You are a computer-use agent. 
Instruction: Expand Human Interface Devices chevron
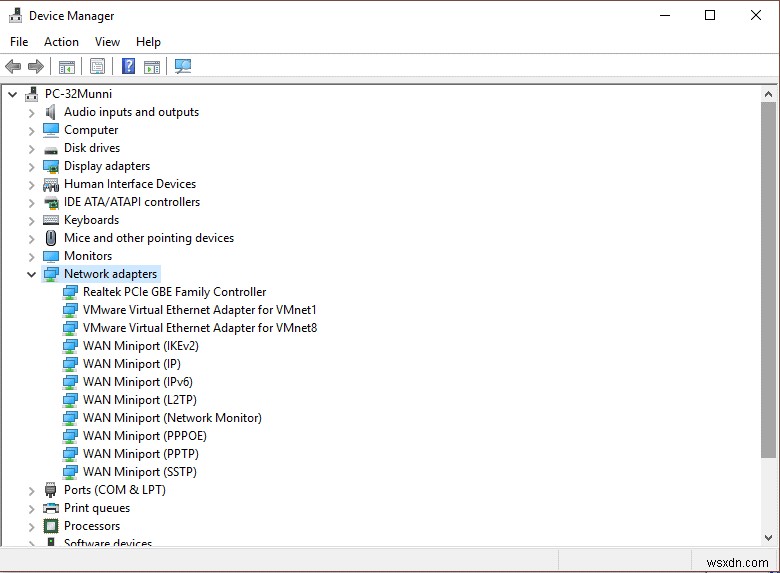pos(31,185)
